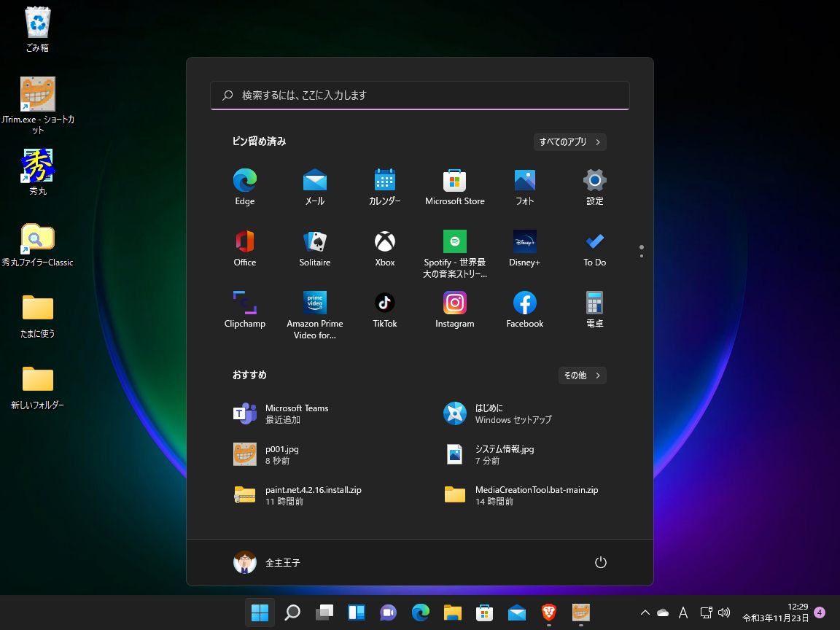Open Microsoft Store from the taskbar
Viewport: 840px width, 630px height.
[484, 612]
